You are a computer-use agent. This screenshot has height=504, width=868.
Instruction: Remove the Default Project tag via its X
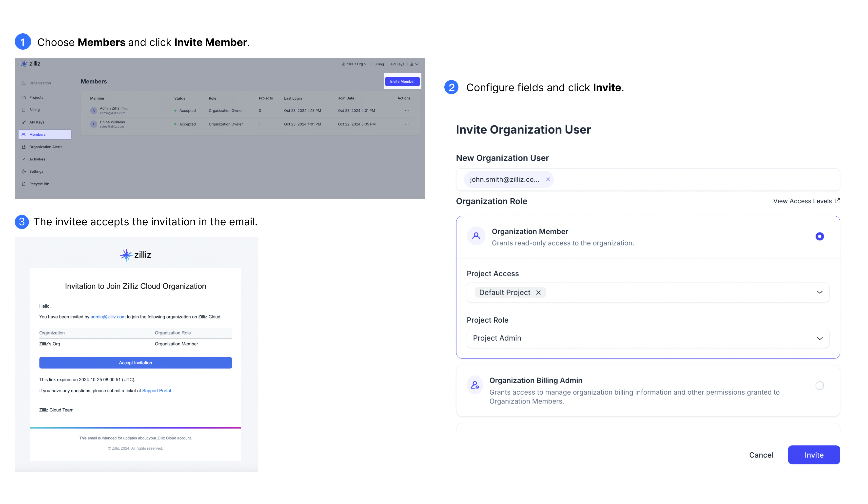click(x=539, y=292)
